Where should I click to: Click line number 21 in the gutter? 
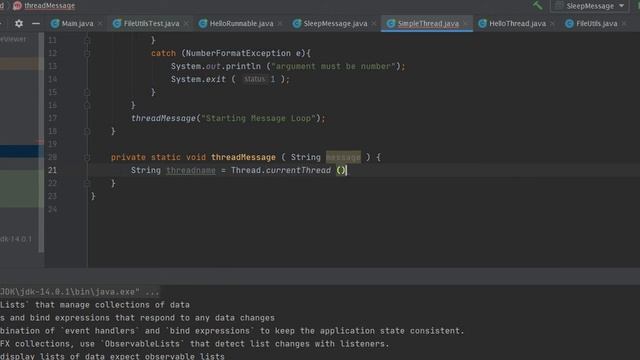point(52,170)
